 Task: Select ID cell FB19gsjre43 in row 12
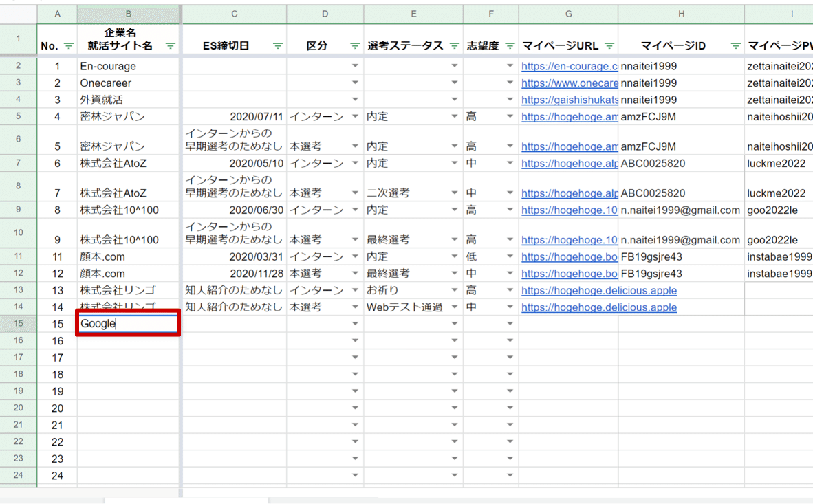(682, 273)
